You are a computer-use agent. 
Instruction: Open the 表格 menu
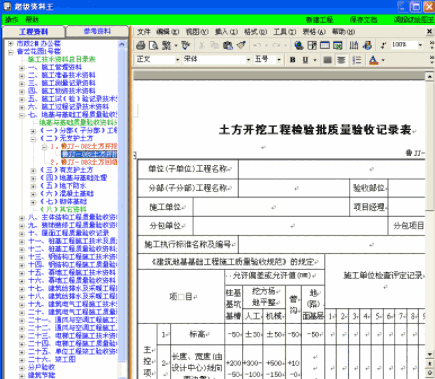point(314,32)
